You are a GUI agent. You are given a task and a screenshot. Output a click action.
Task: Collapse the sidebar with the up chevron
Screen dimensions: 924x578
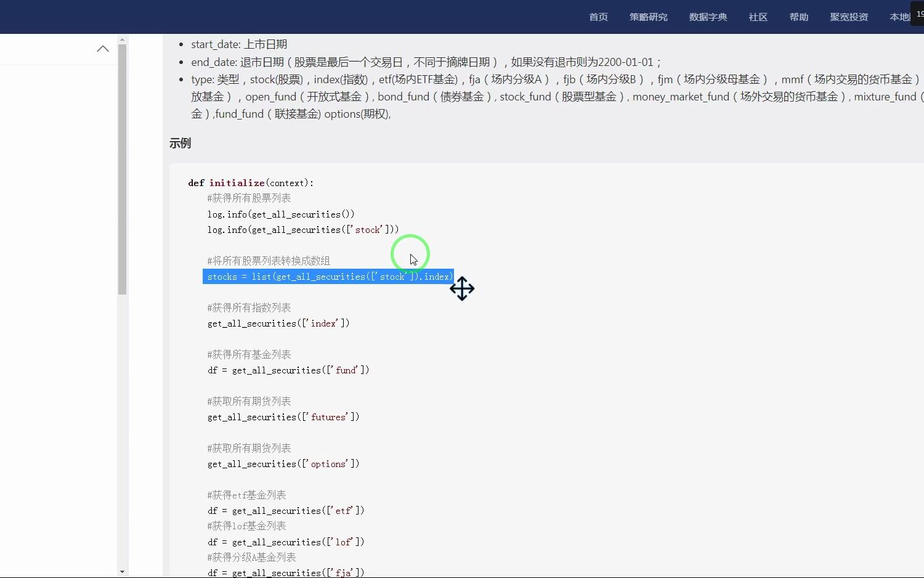point(103,49)
